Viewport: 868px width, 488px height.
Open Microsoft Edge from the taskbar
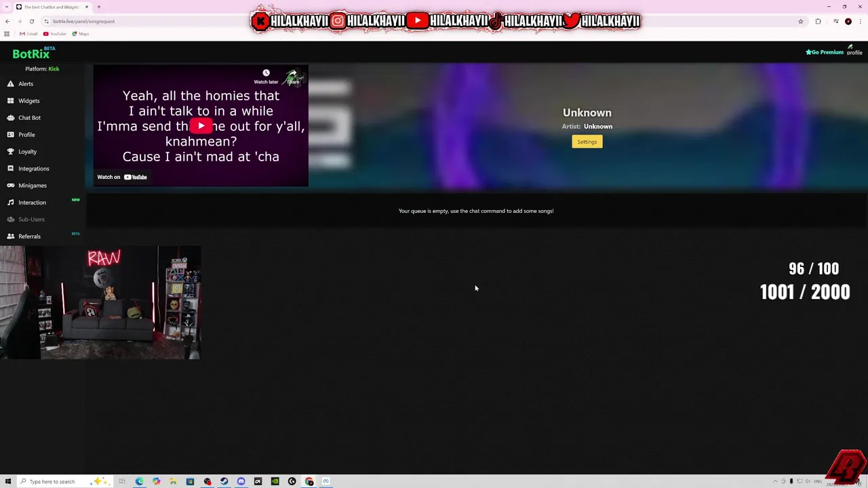139,481
